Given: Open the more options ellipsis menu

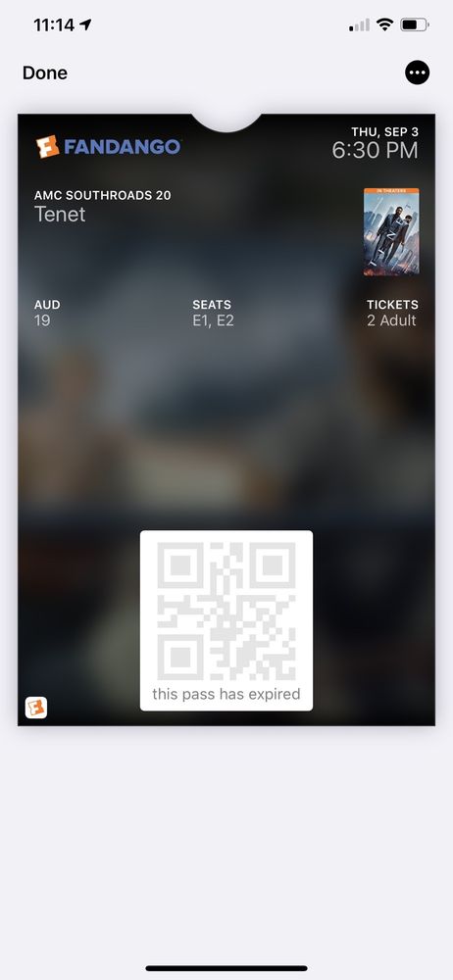Looking at the screenshot, I should (418, 73).
